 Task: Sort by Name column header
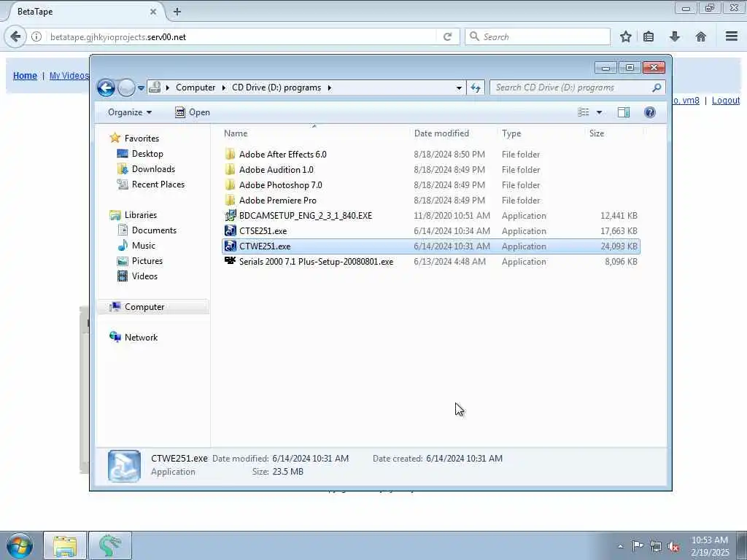click(x=236, y=133)
